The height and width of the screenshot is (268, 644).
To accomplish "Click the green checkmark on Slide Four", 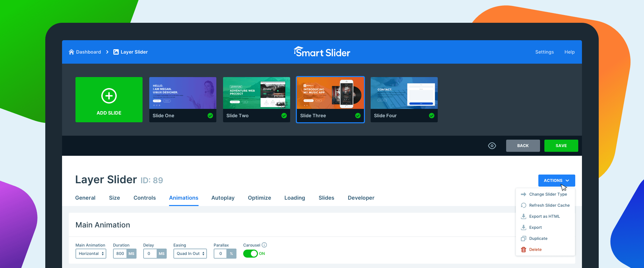I will click(432, 116).
